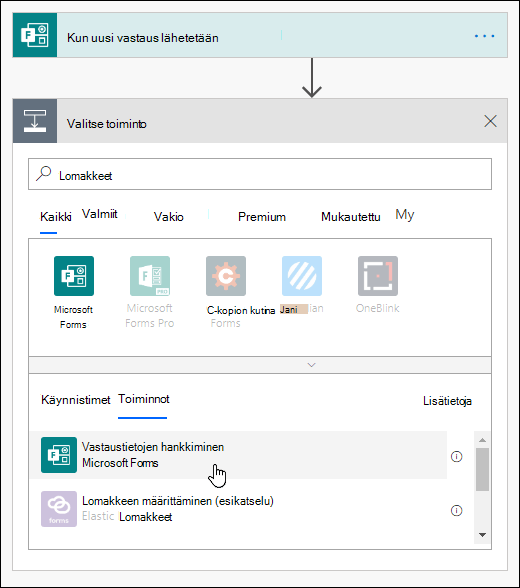Click the Elastic forms action icon
The width and height of the screenshot is (520, 588).
[59, 509]
